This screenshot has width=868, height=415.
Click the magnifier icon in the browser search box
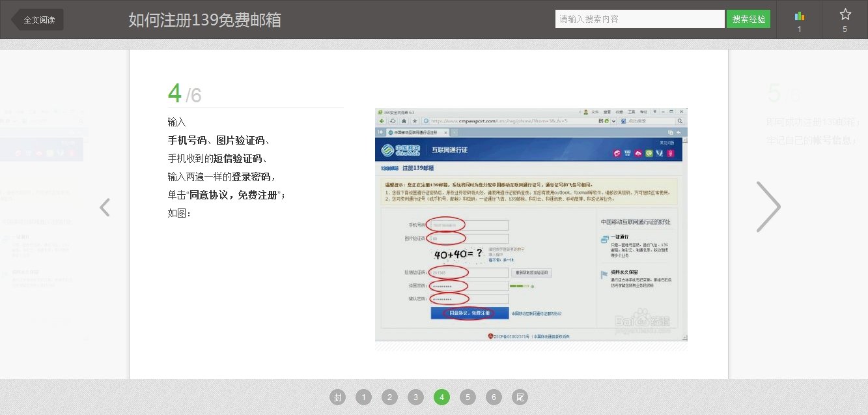680,122
